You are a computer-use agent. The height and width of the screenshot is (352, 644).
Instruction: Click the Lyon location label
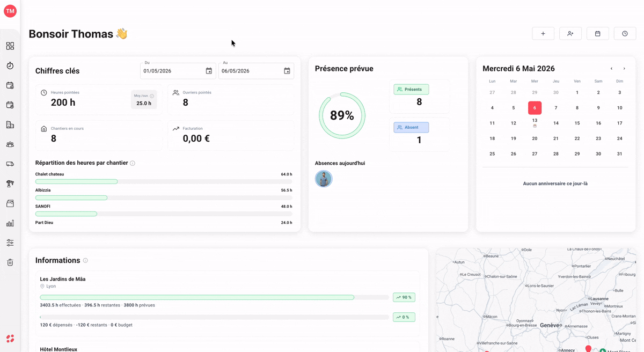[51, 287]
